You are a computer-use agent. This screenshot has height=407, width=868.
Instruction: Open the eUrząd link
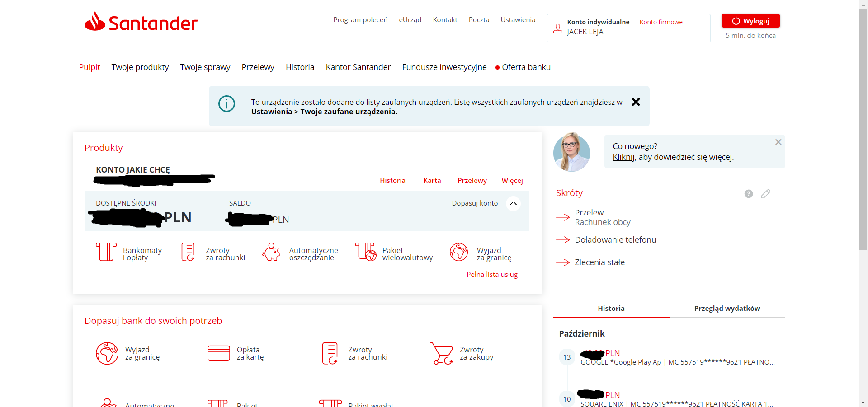(410, 20)
